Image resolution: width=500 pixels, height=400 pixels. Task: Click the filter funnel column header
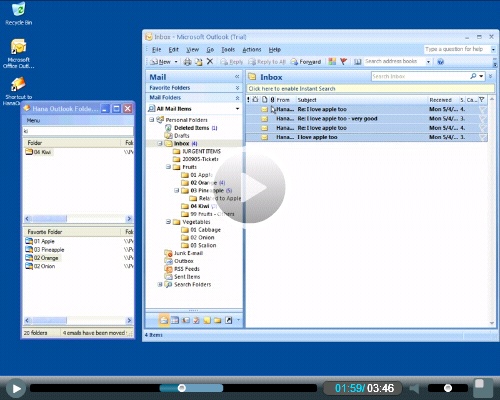click(481, 100)
